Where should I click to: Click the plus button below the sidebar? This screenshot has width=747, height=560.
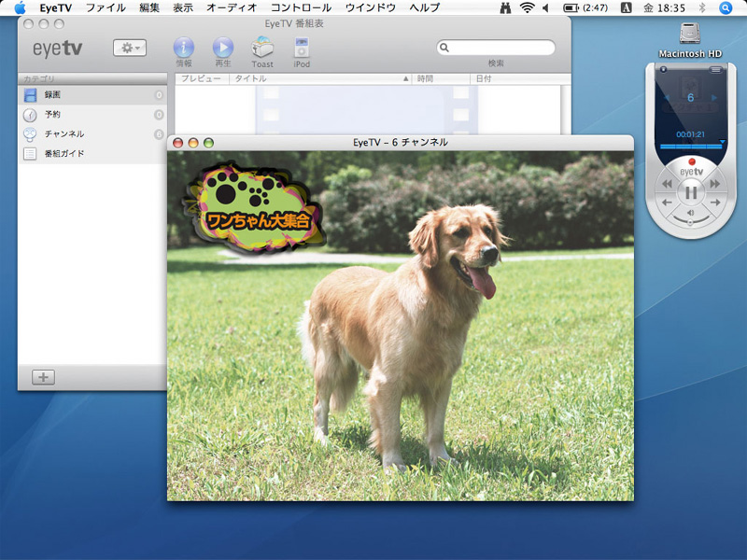43,377
